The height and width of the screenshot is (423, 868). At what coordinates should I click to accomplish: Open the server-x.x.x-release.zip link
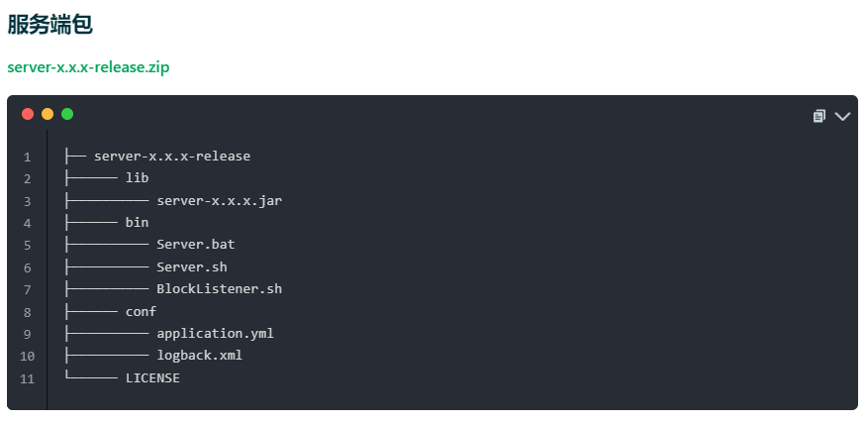[x=88, y=67]
